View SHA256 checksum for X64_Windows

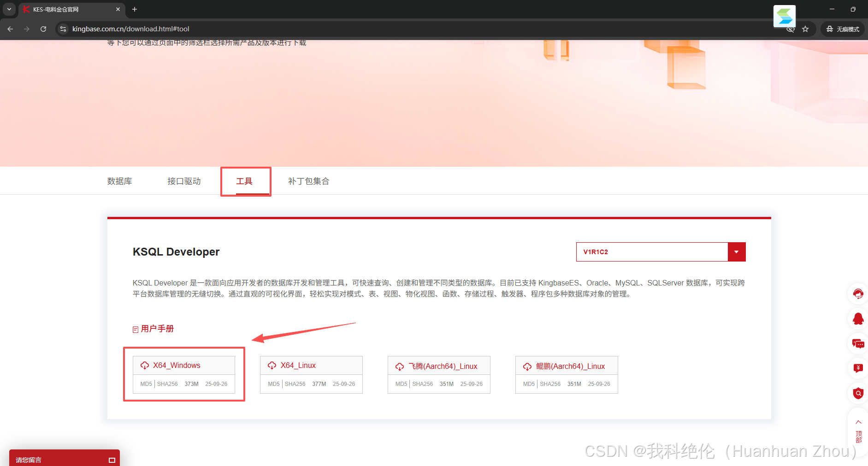click(x=167, y=384)
